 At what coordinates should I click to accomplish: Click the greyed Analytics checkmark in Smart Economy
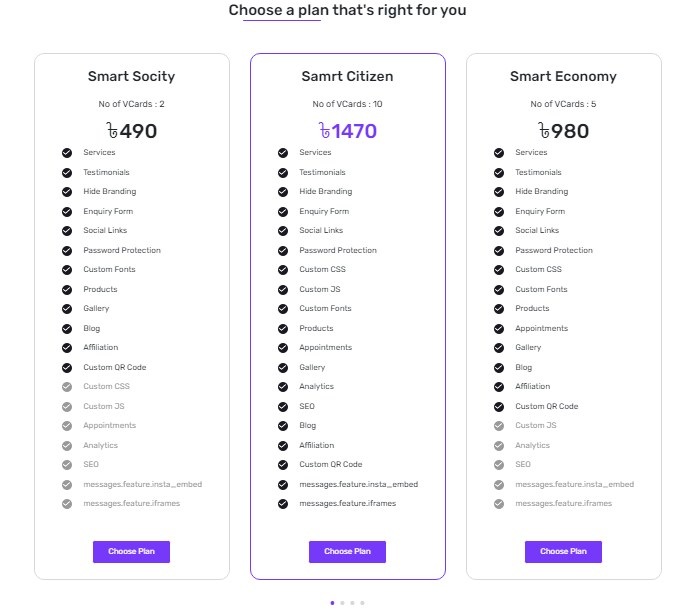(499, 445)
